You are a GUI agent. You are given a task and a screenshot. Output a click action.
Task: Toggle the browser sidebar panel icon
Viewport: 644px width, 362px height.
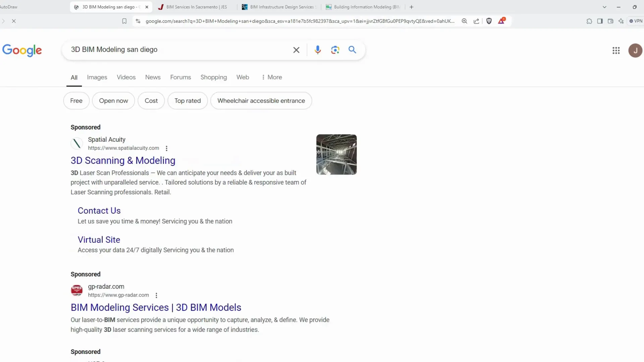tap(600, 21)
